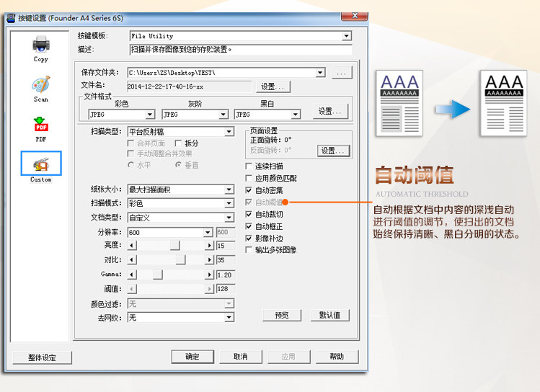
Task: Open folder browse button with three dots
Action: tap(342, 73)
